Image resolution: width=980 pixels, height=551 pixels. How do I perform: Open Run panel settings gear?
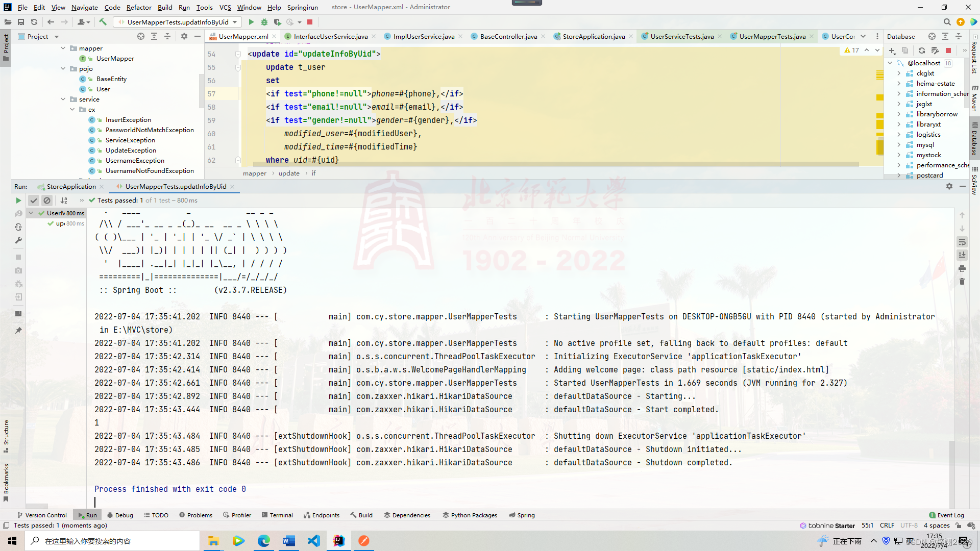(x=949, y=186)
